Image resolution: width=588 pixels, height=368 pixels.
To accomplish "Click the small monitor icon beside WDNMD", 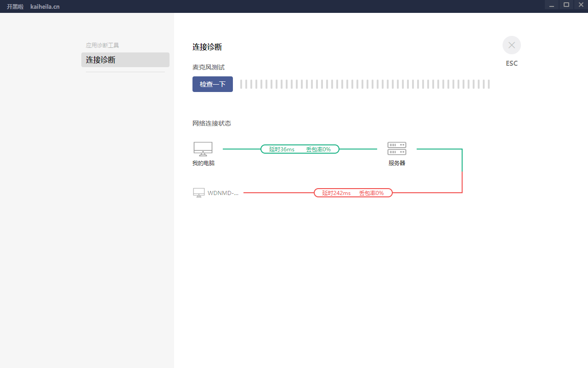I will point(198,193).
